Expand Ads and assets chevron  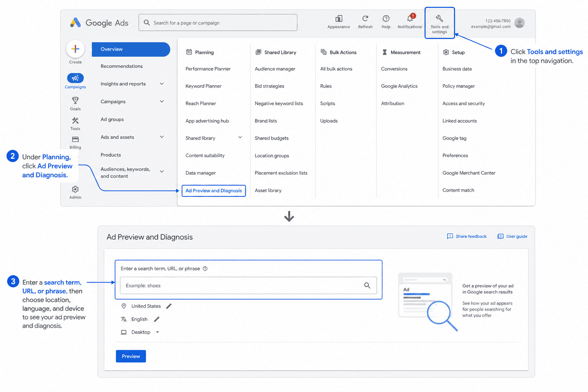coord(162,137)
